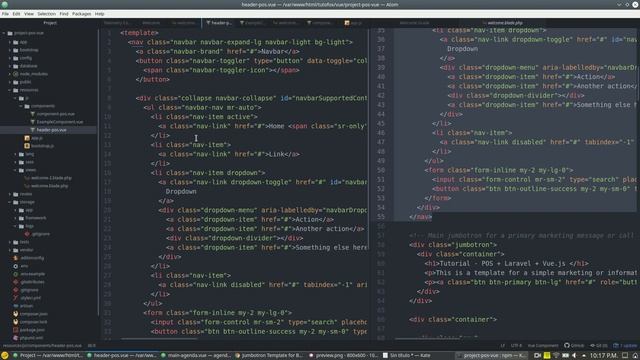The height and width of the screenshot is (360, 640).
Task: Click the LF line ending selector
Action: [x=502, y=346]
